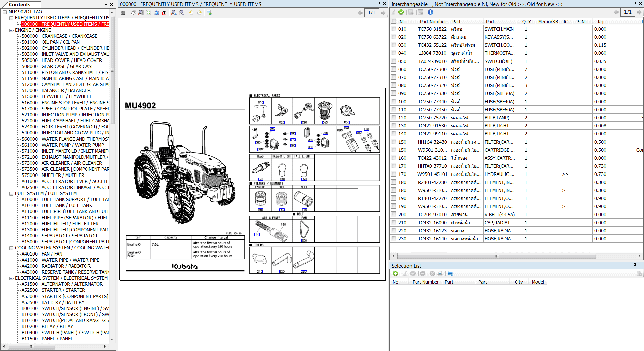Click the zoom in magnifier icon

coord(174,13)
